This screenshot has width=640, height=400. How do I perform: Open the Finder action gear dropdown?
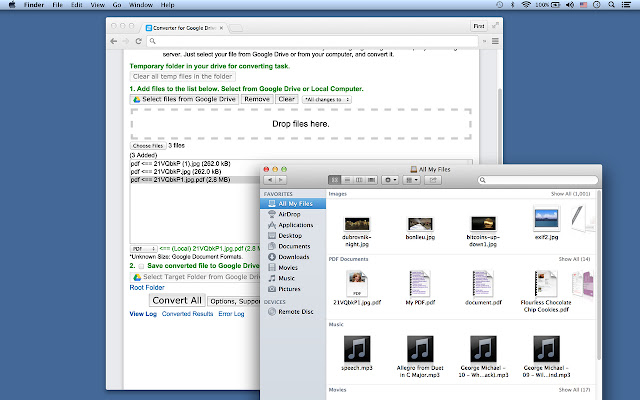pos(390,180)
